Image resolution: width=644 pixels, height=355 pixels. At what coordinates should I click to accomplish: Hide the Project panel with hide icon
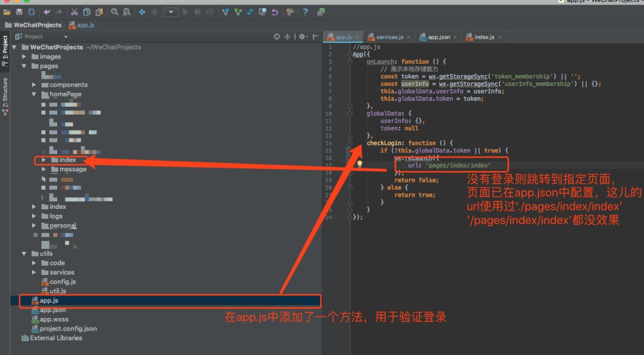point(315,37)
